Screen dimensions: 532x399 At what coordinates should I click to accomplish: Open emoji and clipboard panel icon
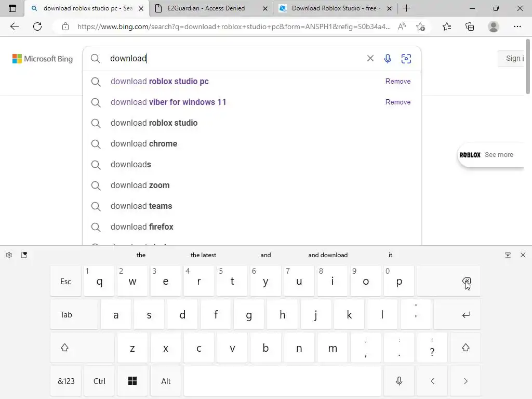(24, 255)
